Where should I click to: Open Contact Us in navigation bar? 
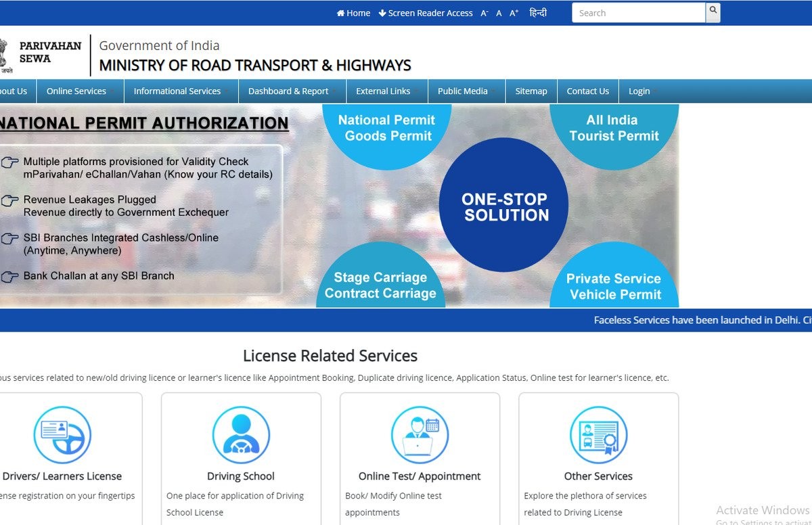pyautogui.click(x=587, y=91)
